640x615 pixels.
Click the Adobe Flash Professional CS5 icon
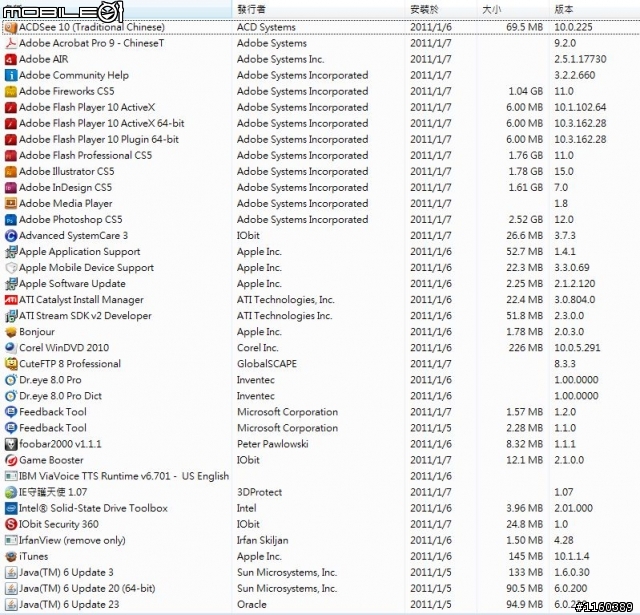point(11,155)
